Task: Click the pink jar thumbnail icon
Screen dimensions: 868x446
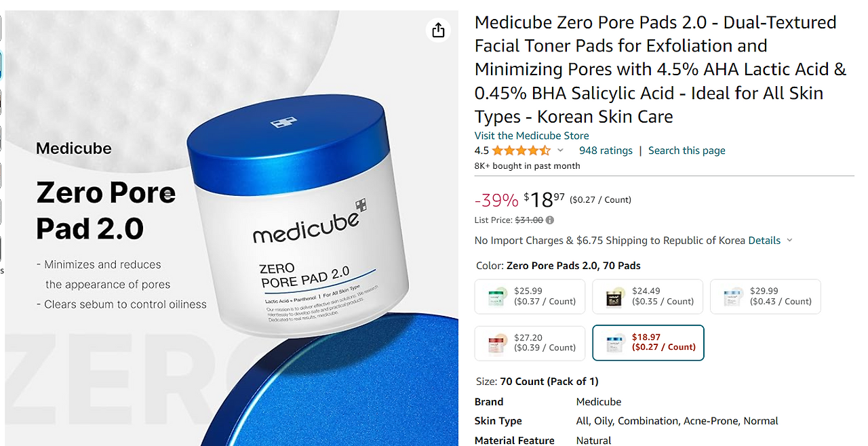Action: 498,344
